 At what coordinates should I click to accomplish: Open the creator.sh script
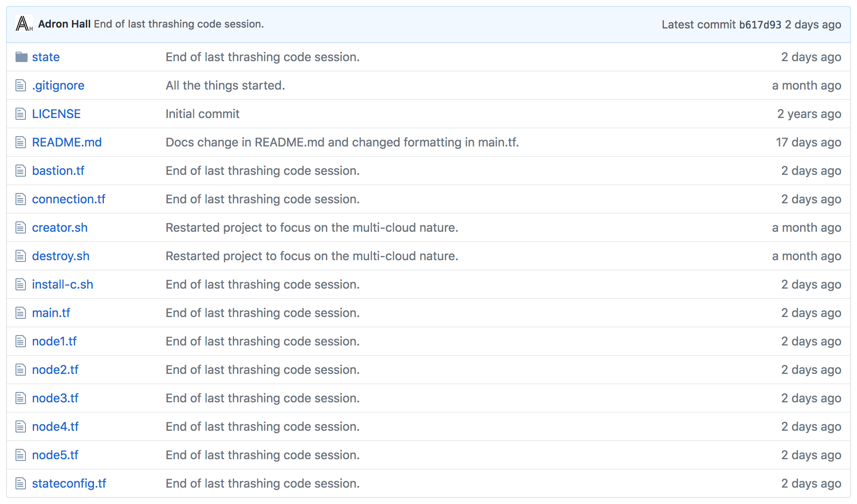tap(59, 227)
